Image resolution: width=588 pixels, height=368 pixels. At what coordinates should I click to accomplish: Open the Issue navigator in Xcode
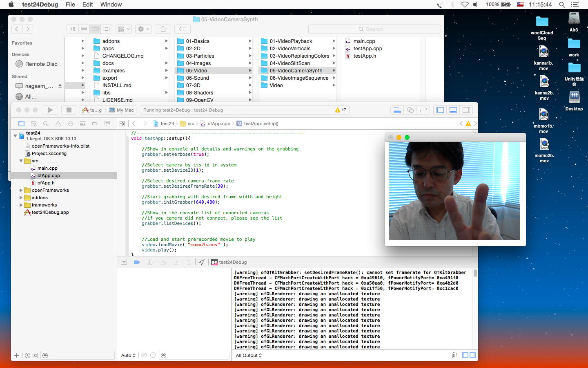tap(58, 123)
